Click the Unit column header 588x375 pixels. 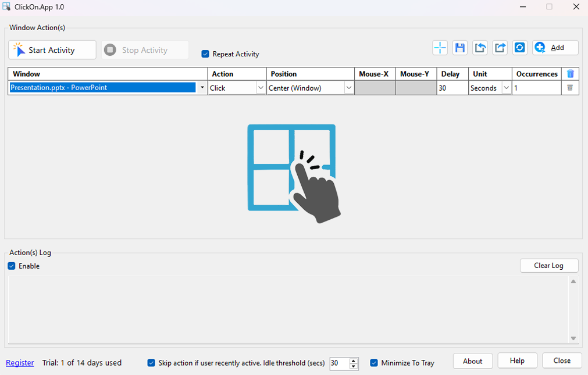point(490,74)
